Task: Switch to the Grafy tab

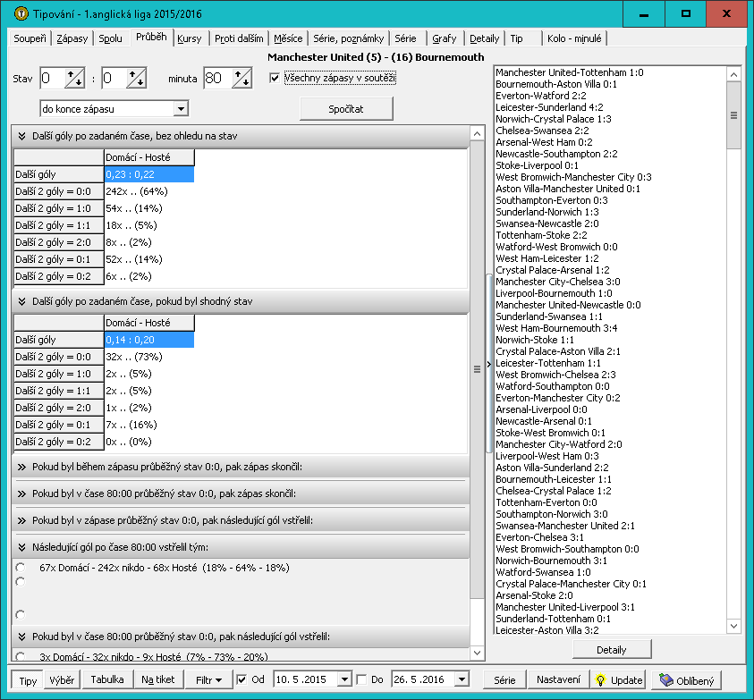Action: [445, 38]
